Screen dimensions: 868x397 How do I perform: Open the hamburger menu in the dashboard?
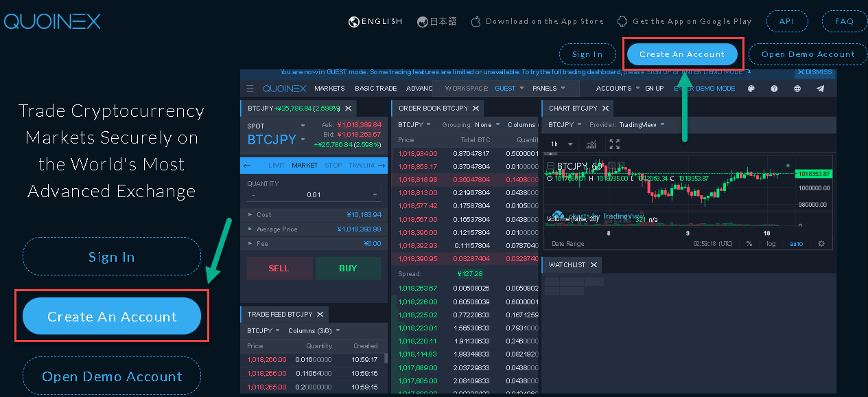(250, 89)
